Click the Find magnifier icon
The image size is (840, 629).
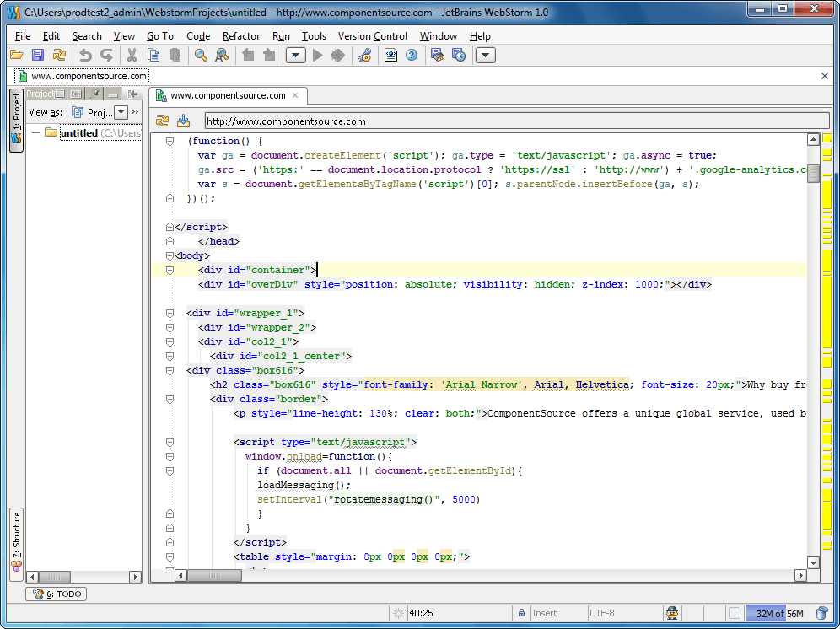[201, 55]
